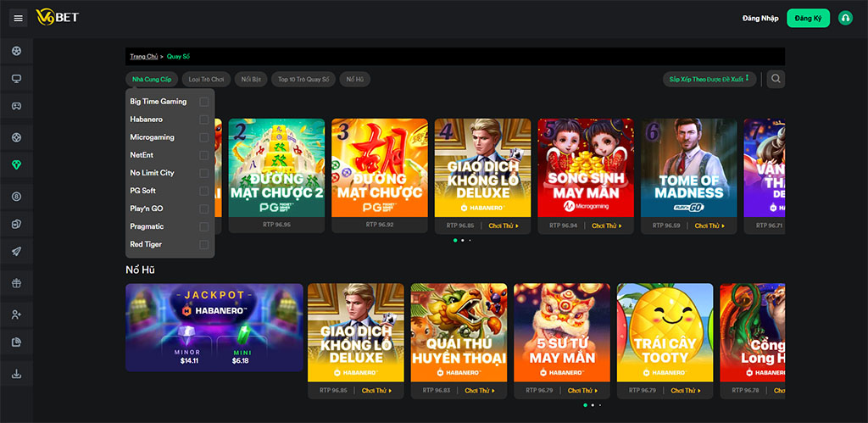This screenshot has height=423, width=868.
Task: Open the rocket sidebar icon
Action: (x=17, y=252)
